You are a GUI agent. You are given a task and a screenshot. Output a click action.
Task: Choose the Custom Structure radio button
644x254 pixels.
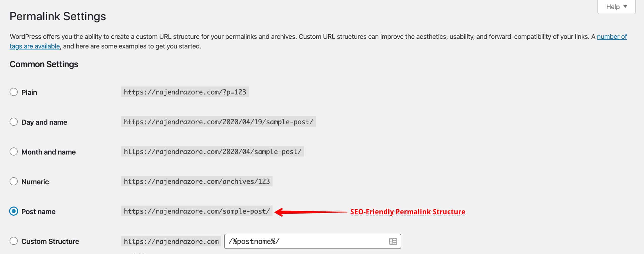point(14,241)
